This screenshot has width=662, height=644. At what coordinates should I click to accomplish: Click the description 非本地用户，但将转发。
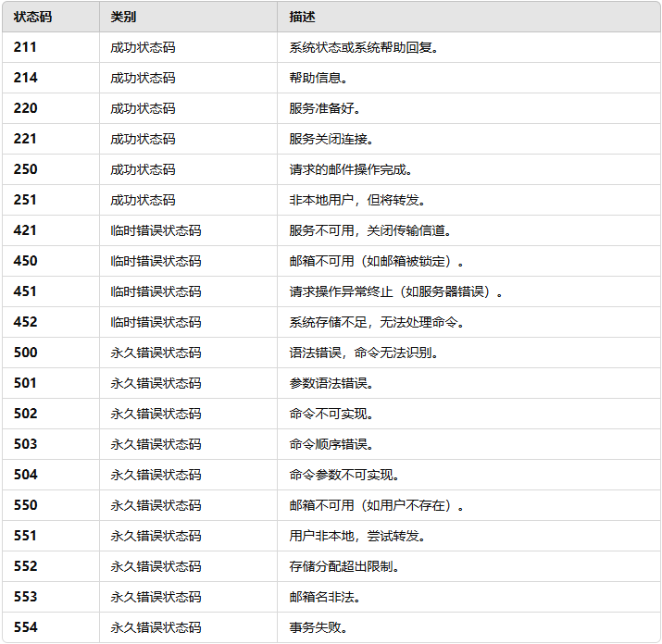click(357, 200)
